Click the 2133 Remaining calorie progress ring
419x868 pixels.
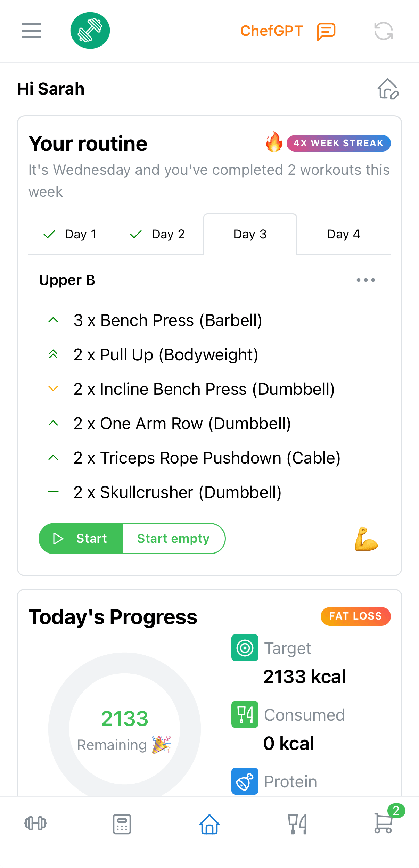pyautogui.click(x=124, y=729)
